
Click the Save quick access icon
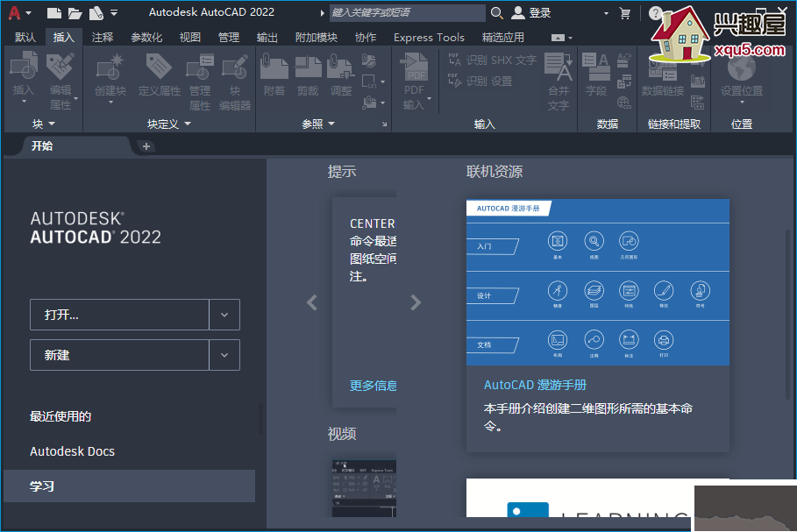pyautogui.click(x=96, y=12)
